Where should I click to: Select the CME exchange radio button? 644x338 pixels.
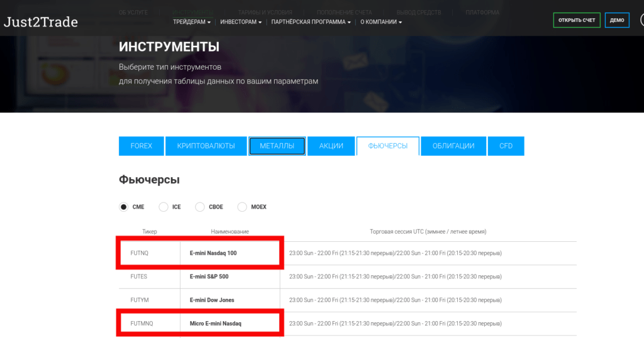point(124,207)
